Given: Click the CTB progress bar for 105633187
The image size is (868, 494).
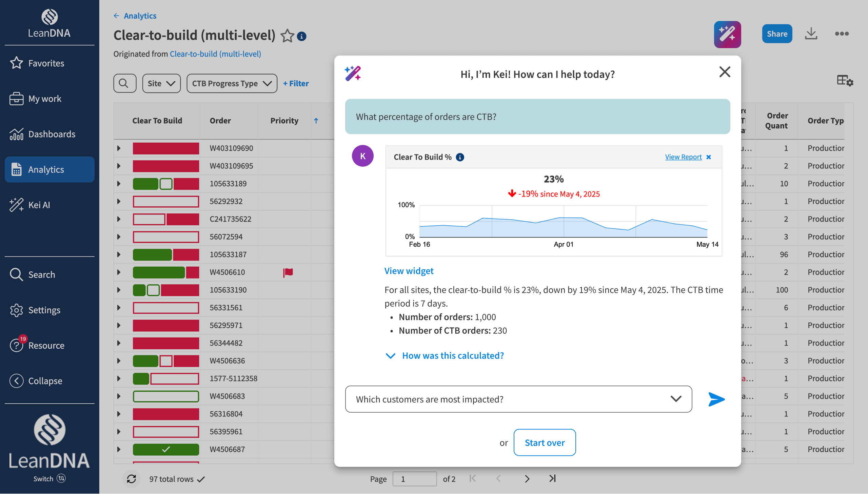Looking at the screenshot, I should (166, 254).
